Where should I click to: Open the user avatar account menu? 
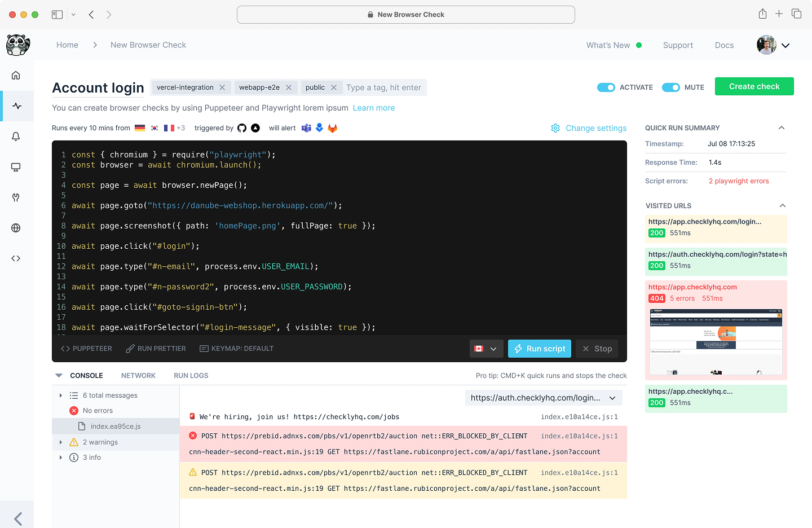tap(773, 45)
